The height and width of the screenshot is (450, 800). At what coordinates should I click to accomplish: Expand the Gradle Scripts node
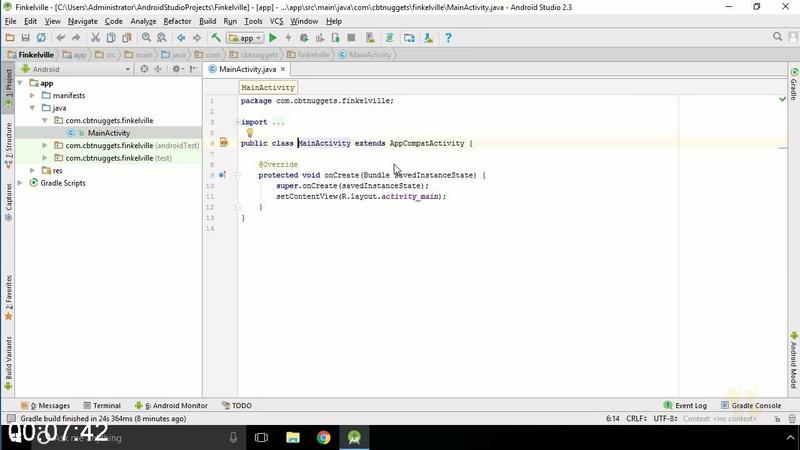click(20, 183)
